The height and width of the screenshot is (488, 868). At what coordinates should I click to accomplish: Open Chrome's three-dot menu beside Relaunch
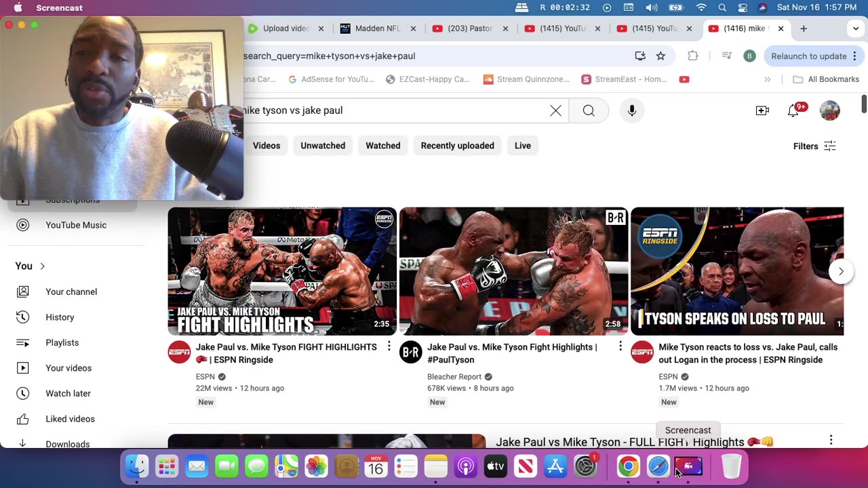(x=854, y=56)
